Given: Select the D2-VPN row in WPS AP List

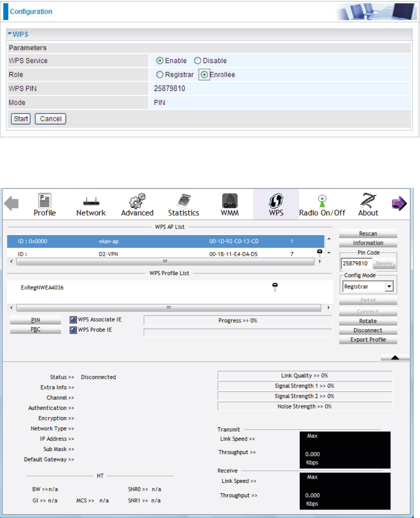Looking at the screenshot, I should pyautogui.click(x=166, y=254).
